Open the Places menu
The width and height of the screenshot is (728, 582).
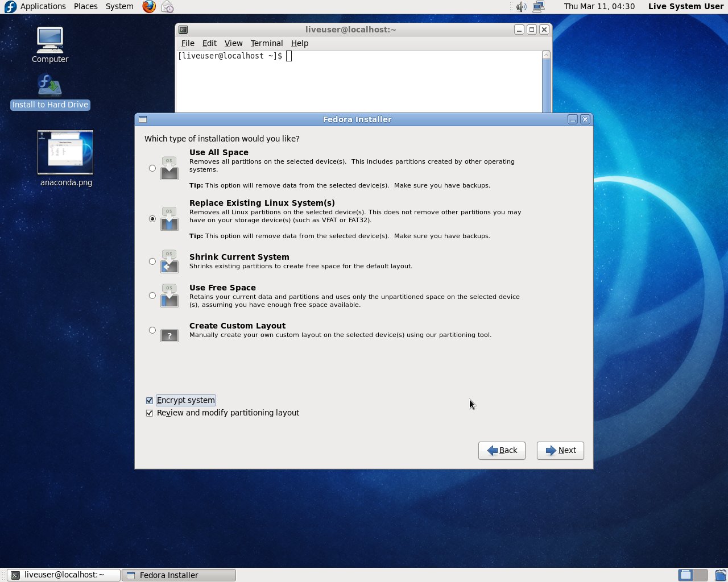[85, 7]
